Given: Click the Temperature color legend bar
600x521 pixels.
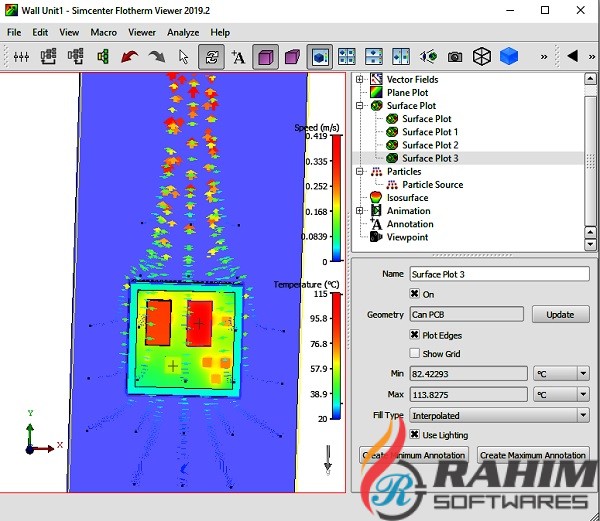Looking at the screenshot, I should [336, 356].
